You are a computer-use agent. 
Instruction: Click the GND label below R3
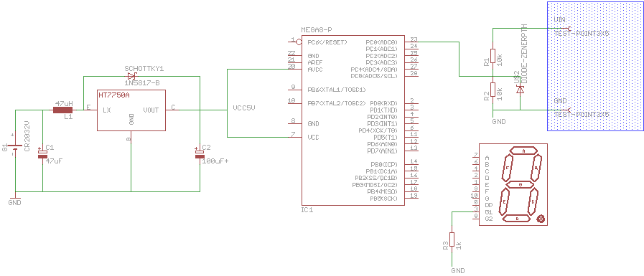point(458,271)
